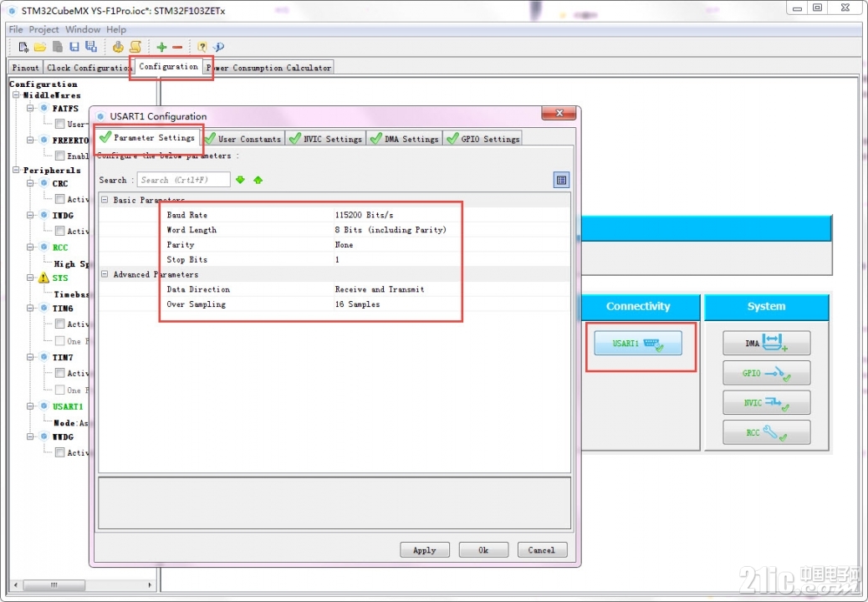This screenshot has height=602, width=868.
Task: Confirm the dialog with Ok
Action: [x=483, y=550]
